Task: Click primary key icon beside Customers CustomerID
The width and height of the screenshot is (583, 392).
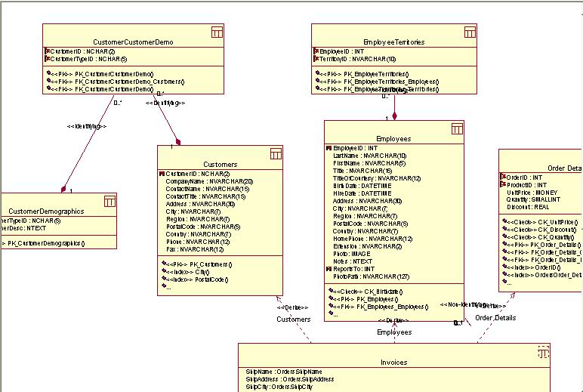Action: click(162, 174)
